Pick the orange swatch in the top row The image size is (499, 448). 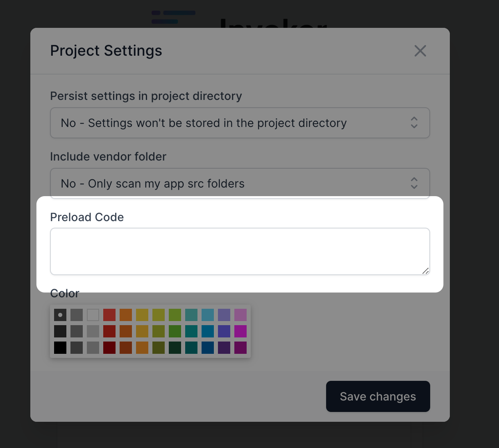click(126, 315)
